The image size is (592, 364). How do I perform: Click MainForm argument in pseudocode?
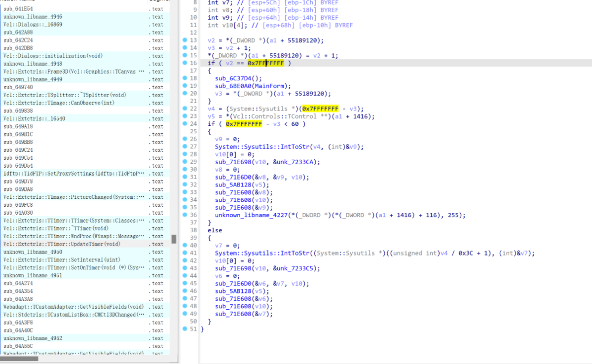coord(270,86)
